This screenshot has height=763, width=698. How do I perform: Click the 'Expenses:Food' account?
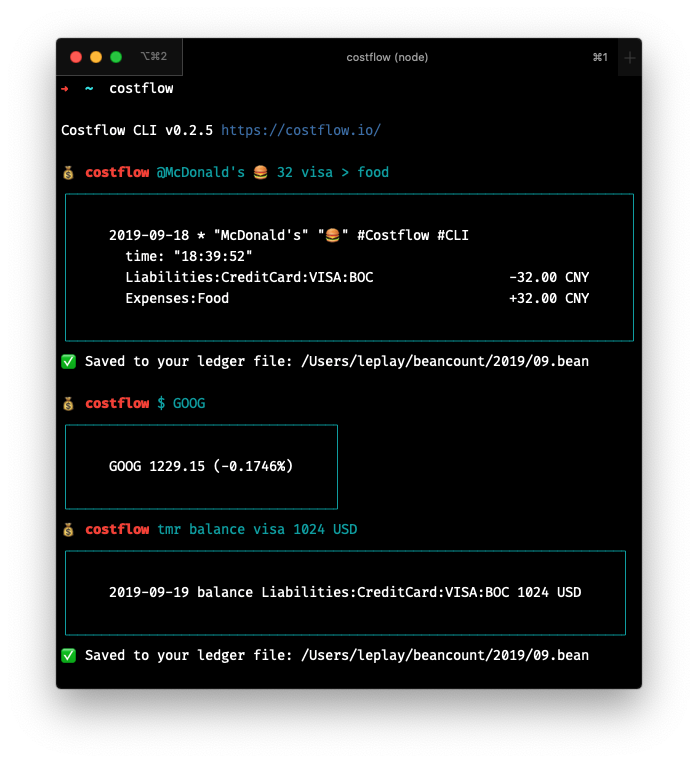(177, 298)
